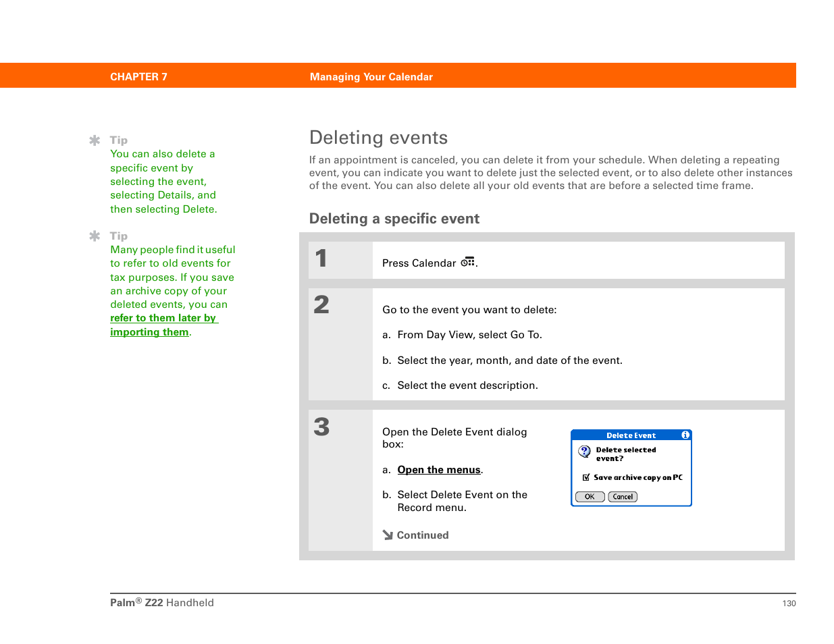Click the Delete Event dialog title bar
This screenshot has width=834, height=644.
click(x=631, y=435)
